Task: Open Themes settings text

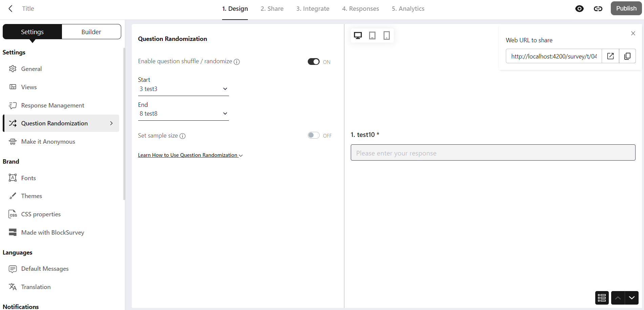Action: tap(32, 196)
